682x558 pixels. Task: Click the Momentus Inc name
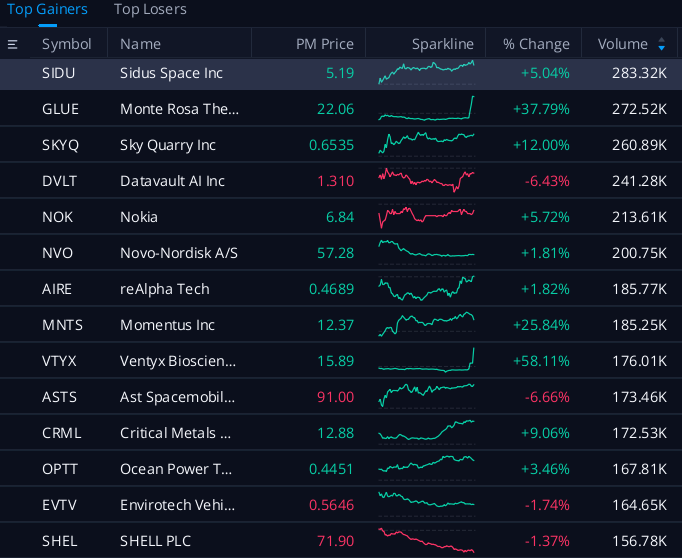167,325
